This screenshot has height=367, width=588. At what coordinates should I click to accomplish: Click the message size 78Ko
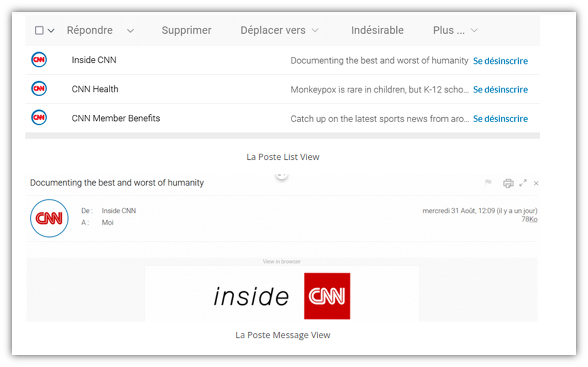(x=529, y=219)
